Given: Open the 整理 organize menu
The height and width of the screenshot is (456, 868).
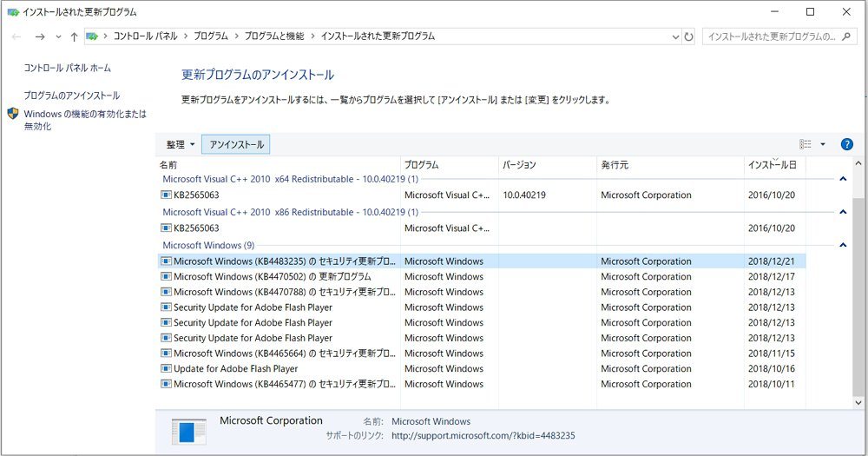Looking at the screenshot, I should (x=181, y=144).
